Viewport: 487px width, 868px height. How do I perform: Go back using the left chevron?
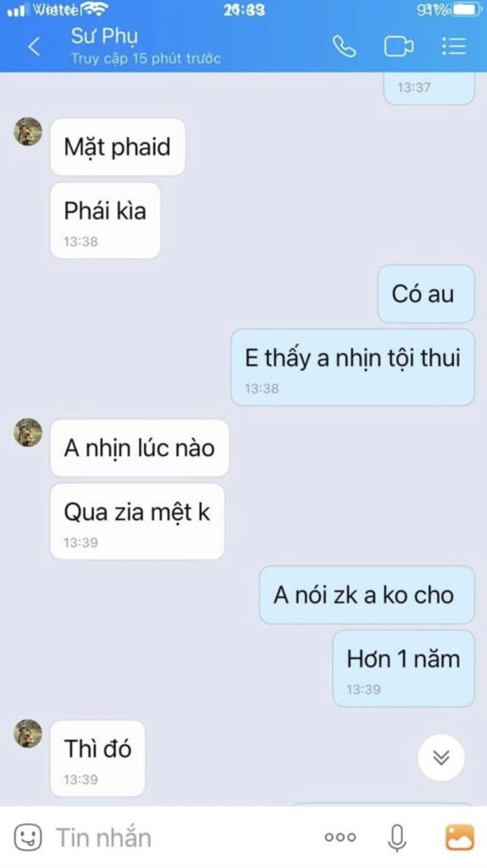34,47
